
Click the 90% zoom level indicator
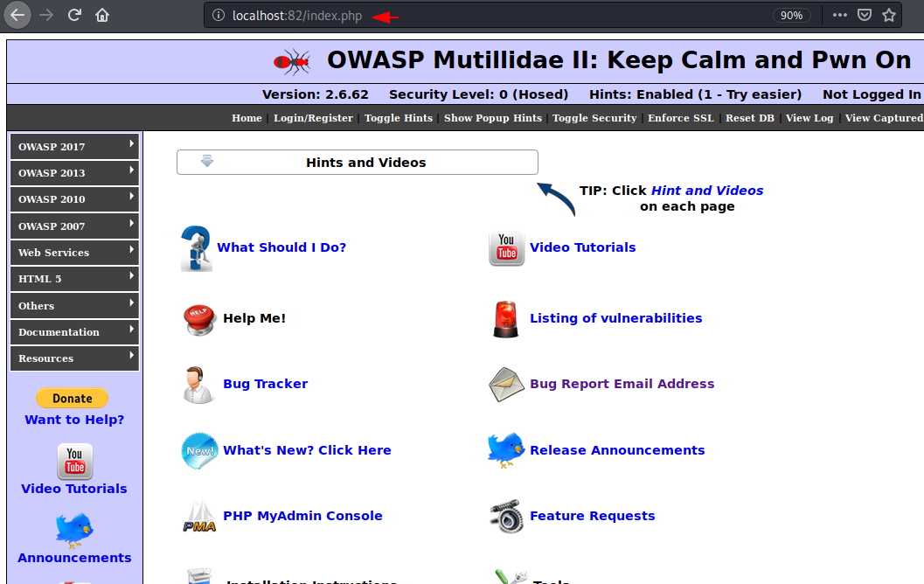coord(791,16)
